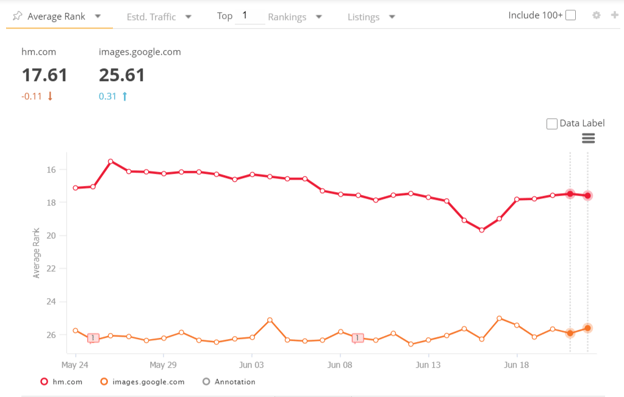Viewport: 624px width, 397px height.
Task: Click the Jun 08 x-axis label
Action: pyautogui.click(x=340, y=365)
